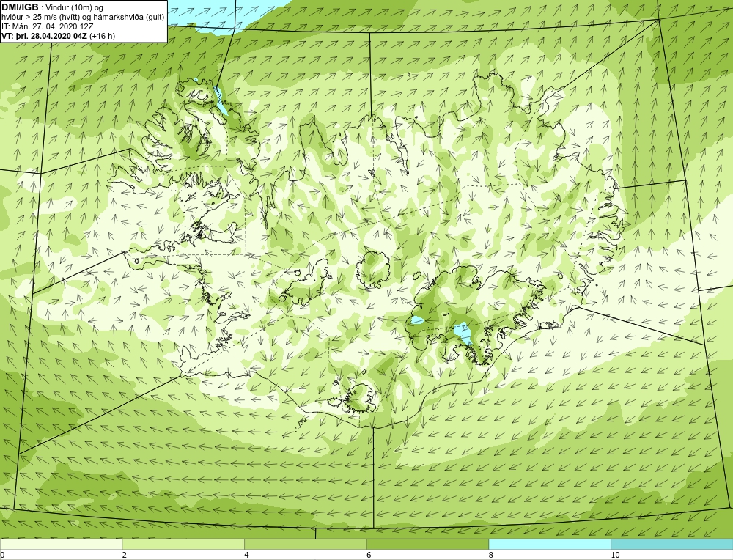Click the pale yellow 0–2 m/s legend swatch
Image resolution: width=733 pixels, height=560 pixels.
(x=62, y=544)
